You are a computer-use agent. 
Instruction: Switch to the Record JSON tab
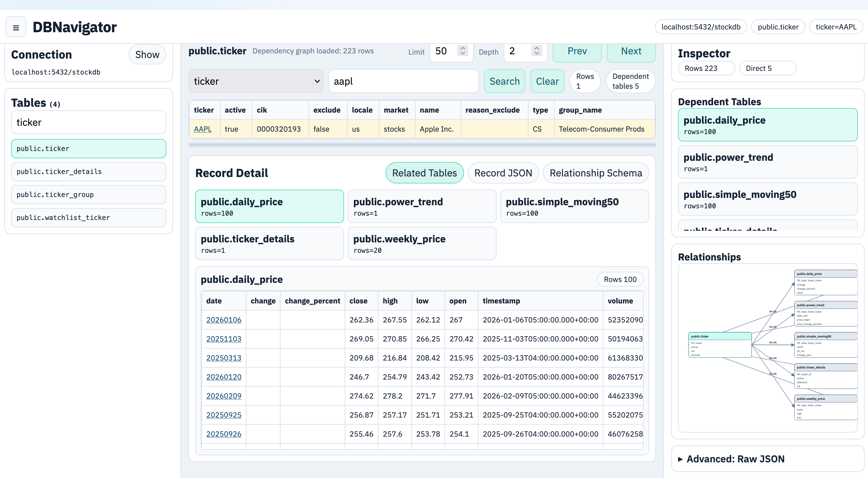point(503,173)
